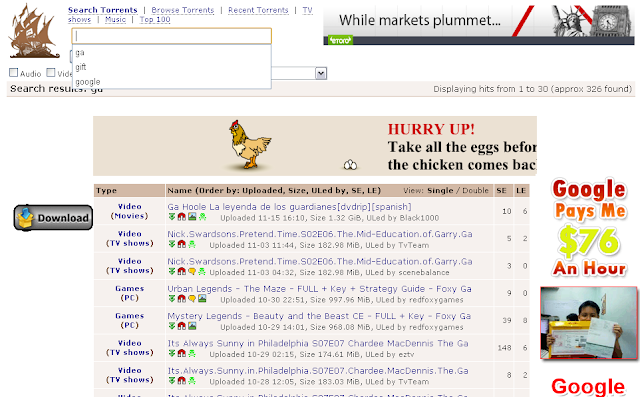Click green skull icon on Its.Always.Sunny 183.03 MiB row

tap(192, 381)
